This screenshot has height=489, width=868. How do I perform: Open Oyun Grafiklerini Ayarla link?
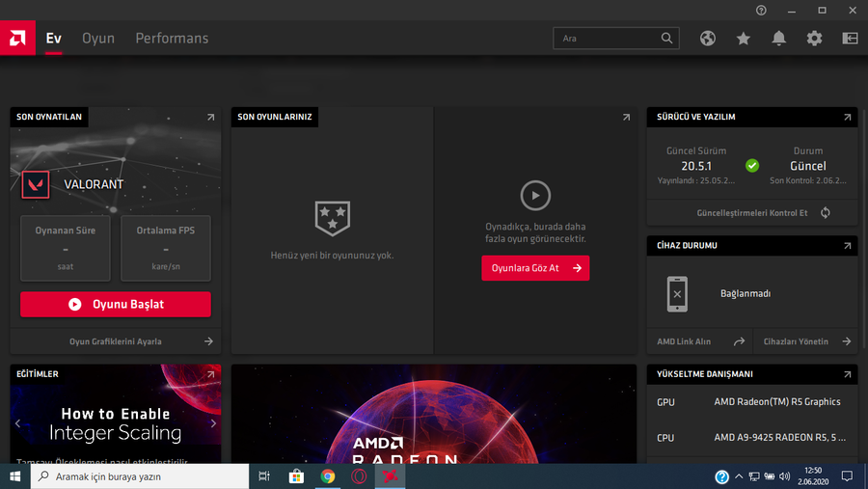116,341
